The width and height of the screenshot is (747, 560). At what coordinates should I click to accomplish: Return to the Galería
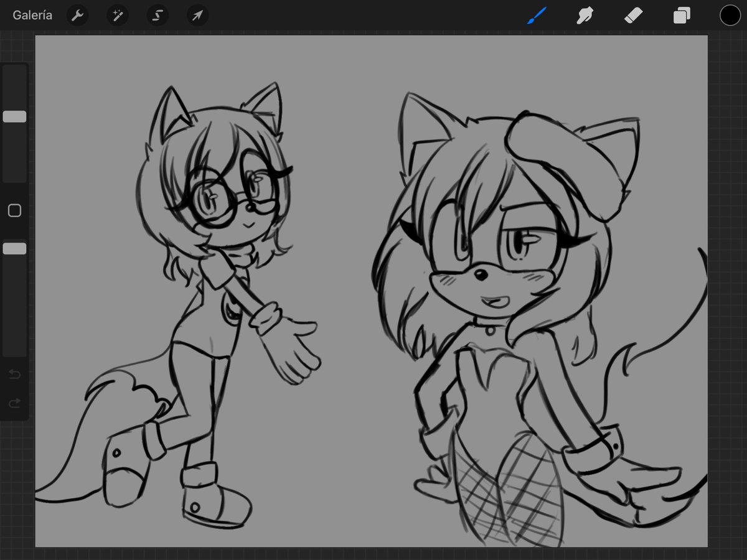(x=31, y=15)
